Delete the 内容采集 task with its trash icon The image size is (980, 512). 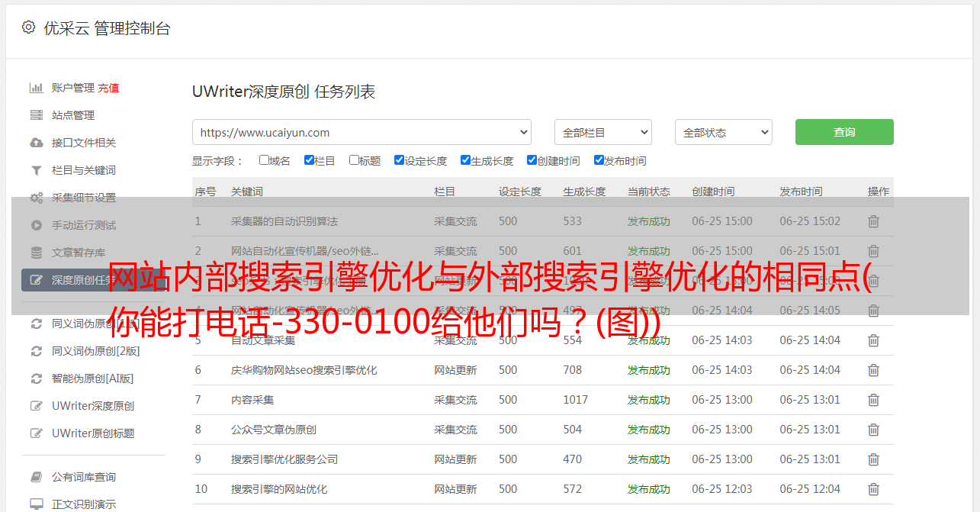(x=874, y=400)
